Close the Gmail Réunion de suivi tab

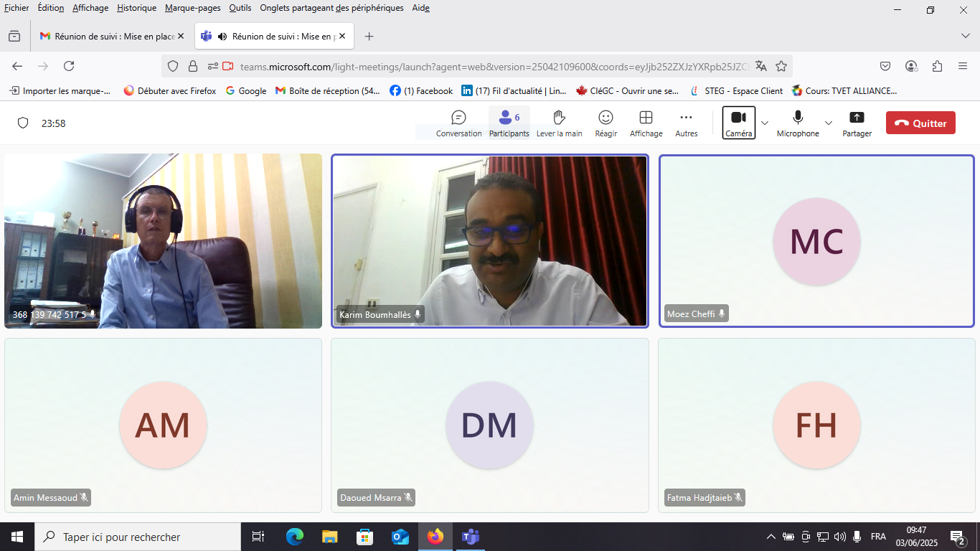(x=181, y=36)
